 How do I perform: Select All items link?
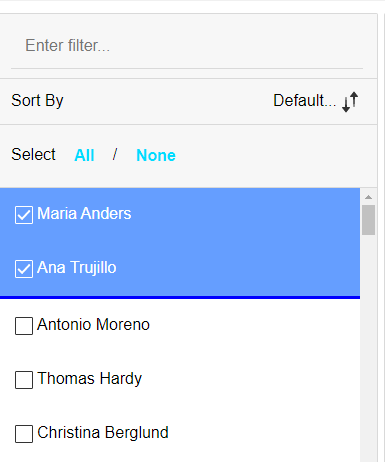tap(84, 155)
